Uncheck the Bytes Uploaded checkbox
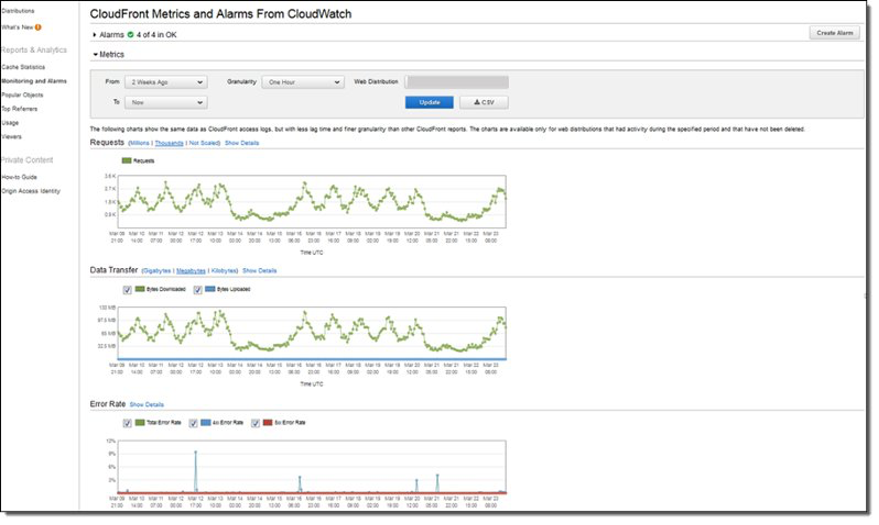Viewport: 879px width, 525px height. click(x=197, y=290)
